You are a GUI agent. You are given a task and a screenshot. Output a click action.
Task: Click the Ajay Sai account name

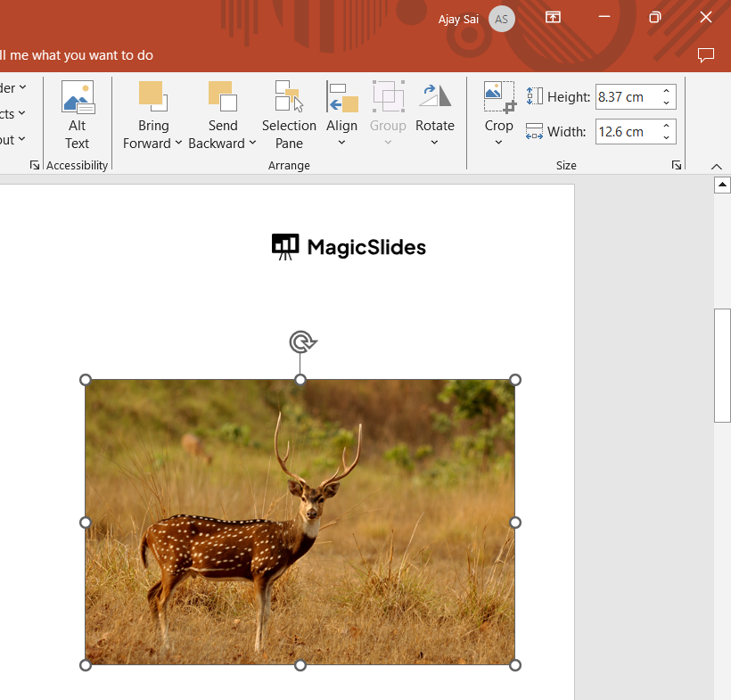click(458, 19)
